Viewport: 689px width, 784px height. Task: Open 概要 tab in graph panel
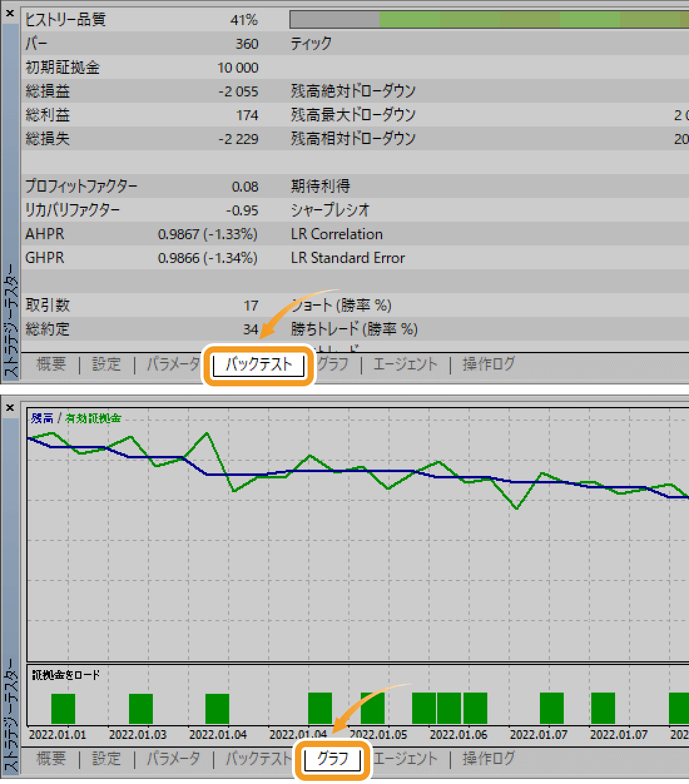click(51, 758)
